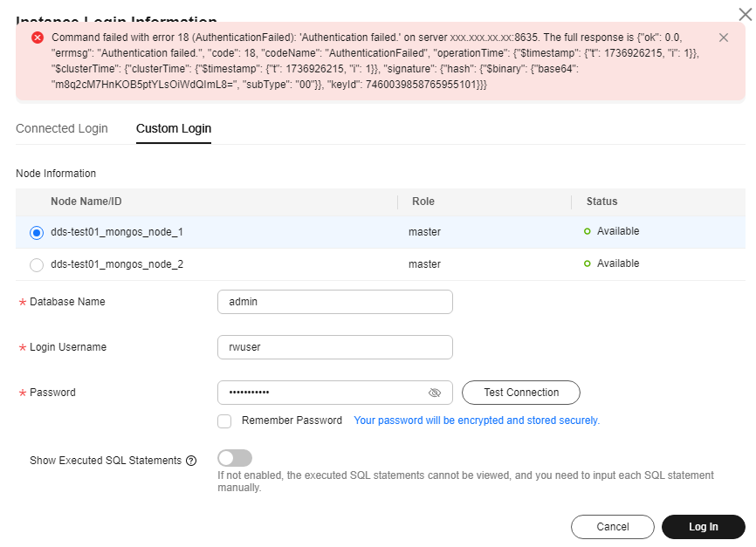Click help icon beside Show Executed SQL Statements

pos(191,461)
